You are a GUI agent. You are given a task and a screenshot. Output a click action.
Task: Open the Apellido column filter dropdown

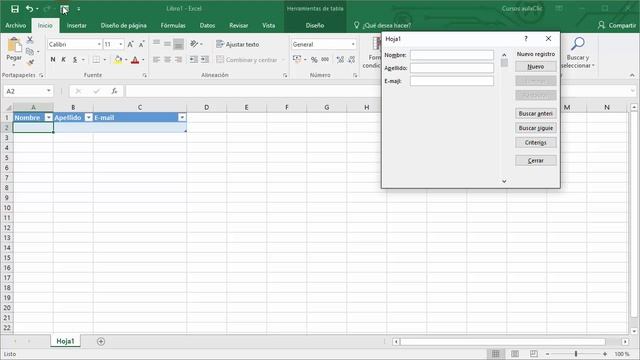coord(89,118)
